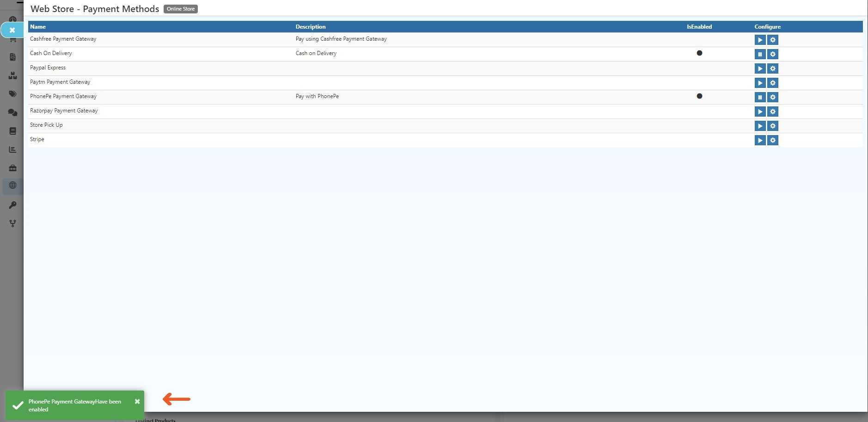Open the chat bubbles sidebar icon

12,112
